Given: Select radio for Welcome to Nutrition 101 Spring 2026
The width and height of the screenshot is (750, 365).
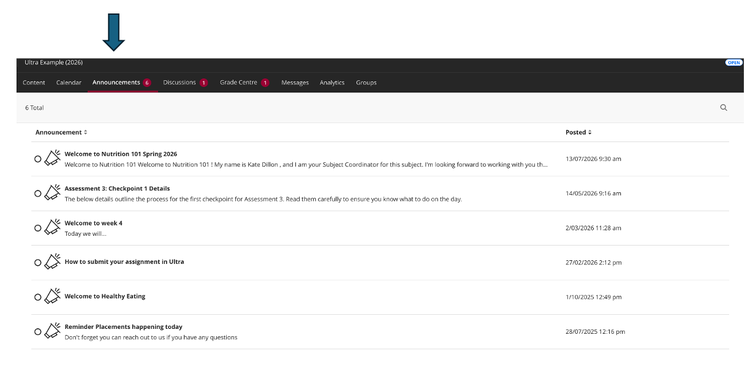Looking at the screenshot, I should [38, 159].
